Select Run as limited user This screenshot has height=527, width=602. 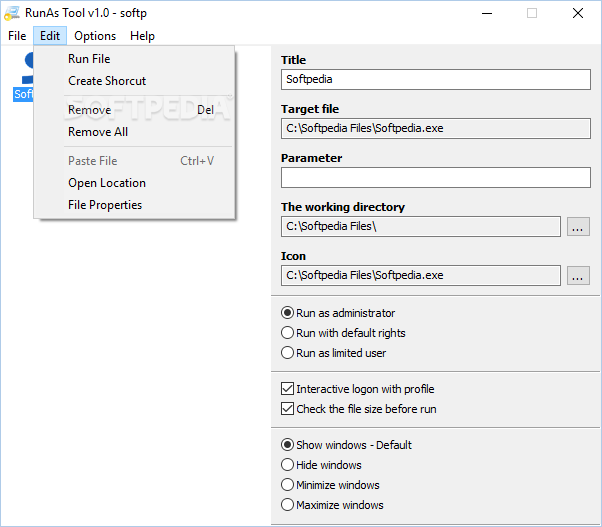334,353
